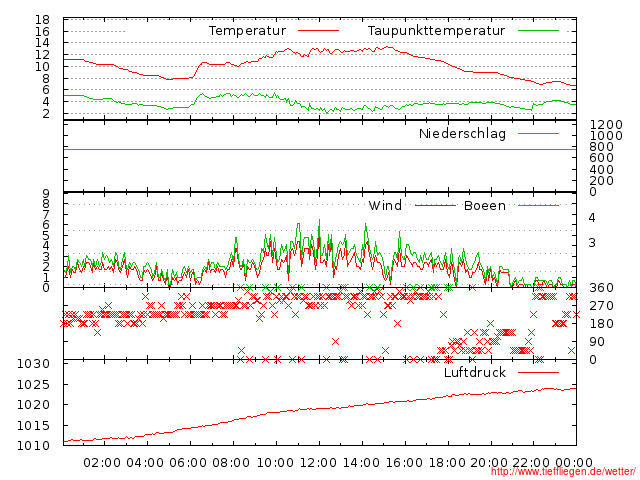Open the tieffliegen.de wetter link
The image size is (640, 480).
tap(557, 471)
